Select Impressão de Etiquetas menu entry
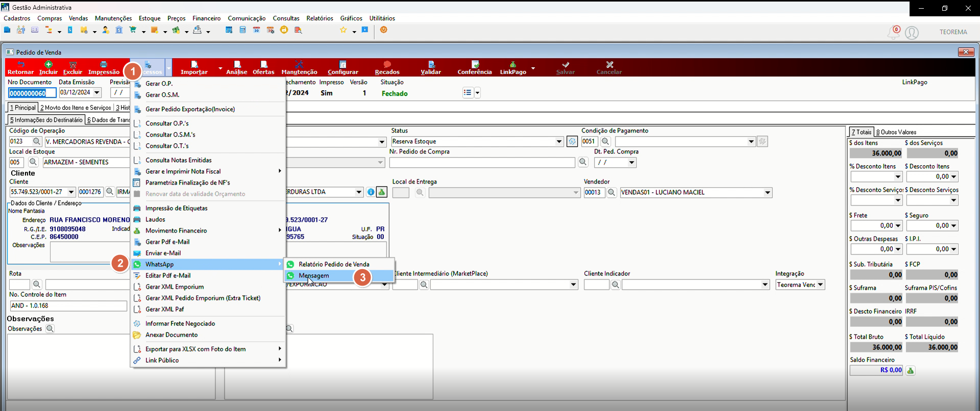 208,208
